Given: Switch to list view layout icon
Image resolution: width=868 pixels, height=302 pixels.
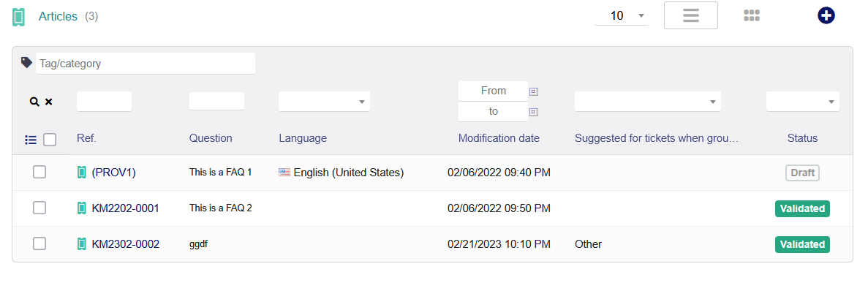Looking at the screenshot, I should click(x=690, y=15).
